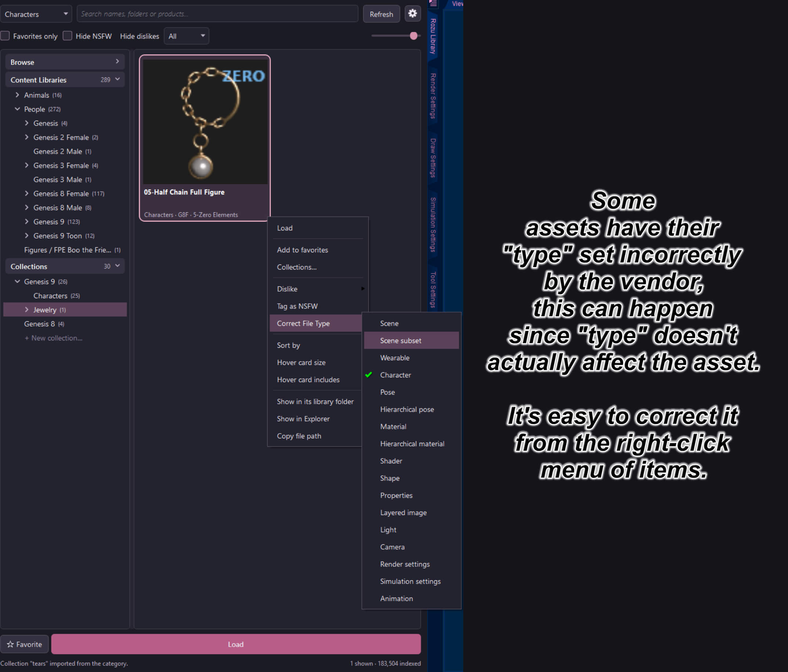Screen dimensions: 788x672
Task: Select Layered image file type
Action: tap(411, 512)
